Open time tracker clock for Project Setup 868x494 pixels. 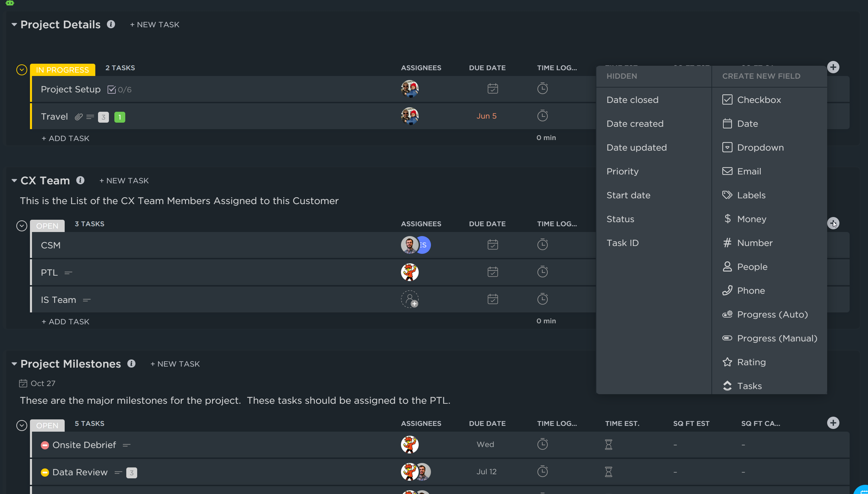tap(542, 89)
